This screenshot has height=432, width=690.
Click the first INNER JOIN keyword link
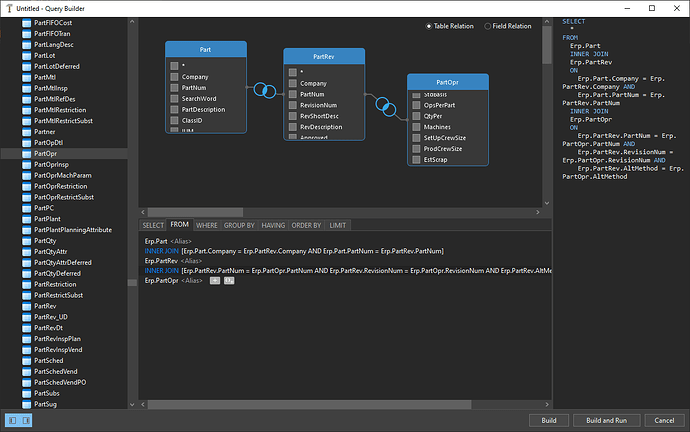(x=161, y=251)
